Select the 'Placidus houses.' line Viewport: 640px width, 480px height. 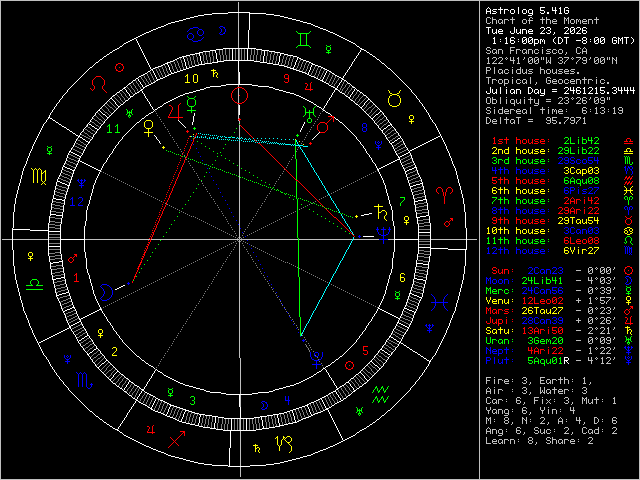point(534,71)
